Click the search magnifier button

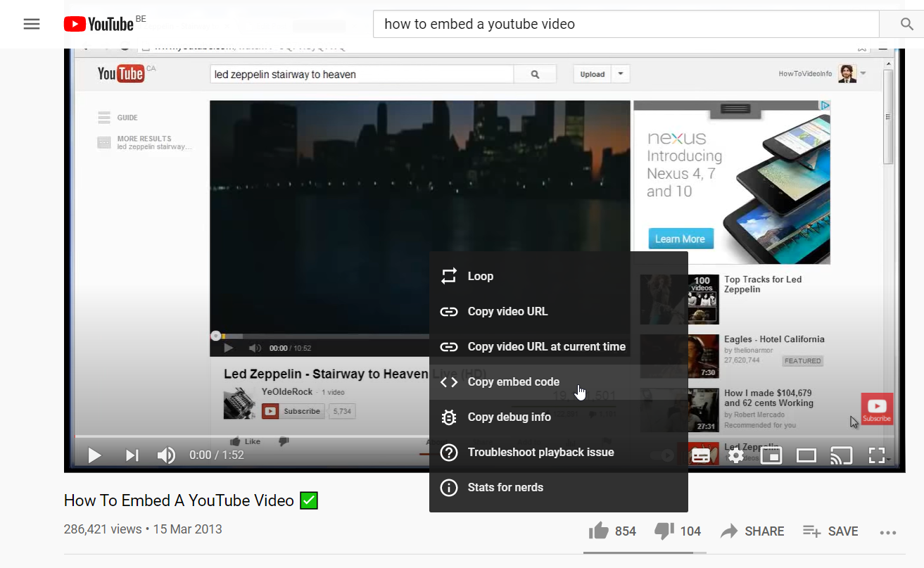(906, 24)
